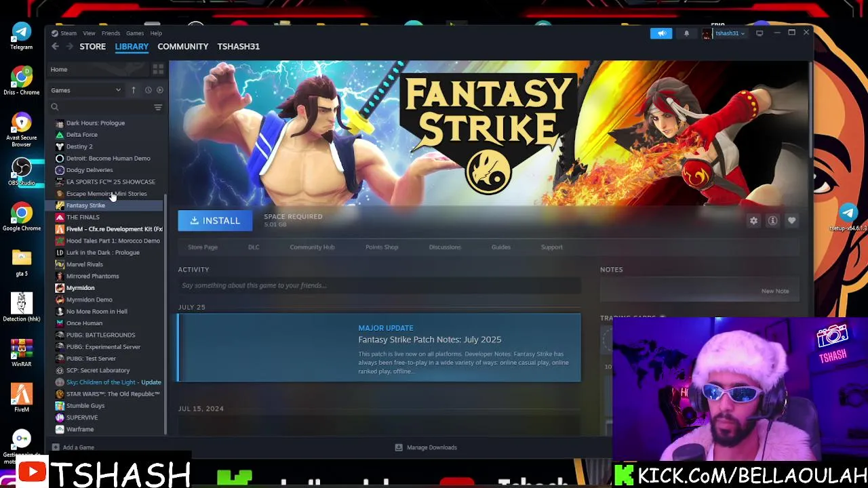This screenshot has width=868, height=488.
Task: Click New Note in Notes panel
Action: click(775, 291)
